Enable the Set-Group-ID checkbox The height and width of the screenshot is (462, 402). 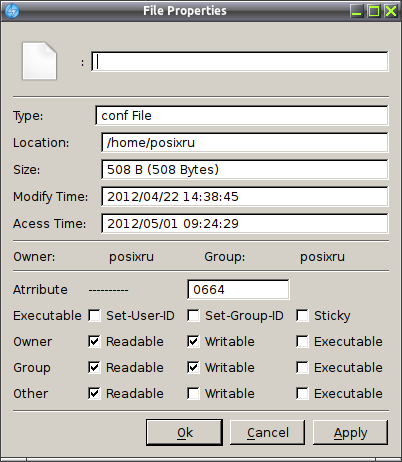[193, 315]
